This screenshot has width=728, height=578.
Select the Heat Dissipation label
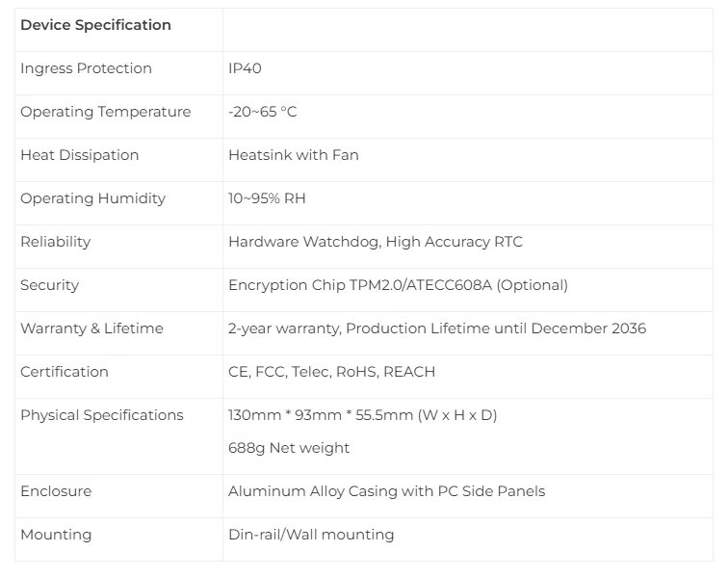point(79,155)
